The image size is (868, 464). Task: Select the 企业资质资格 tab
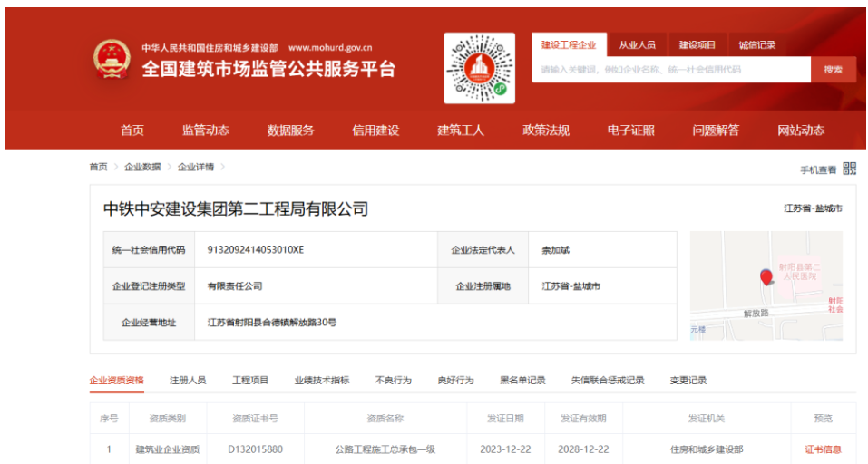click(x=117, y=380)
